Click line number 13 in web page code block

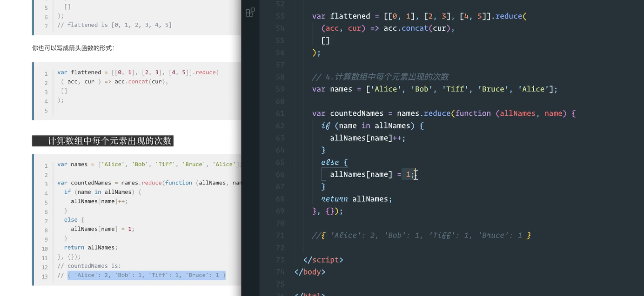(45, 276)
